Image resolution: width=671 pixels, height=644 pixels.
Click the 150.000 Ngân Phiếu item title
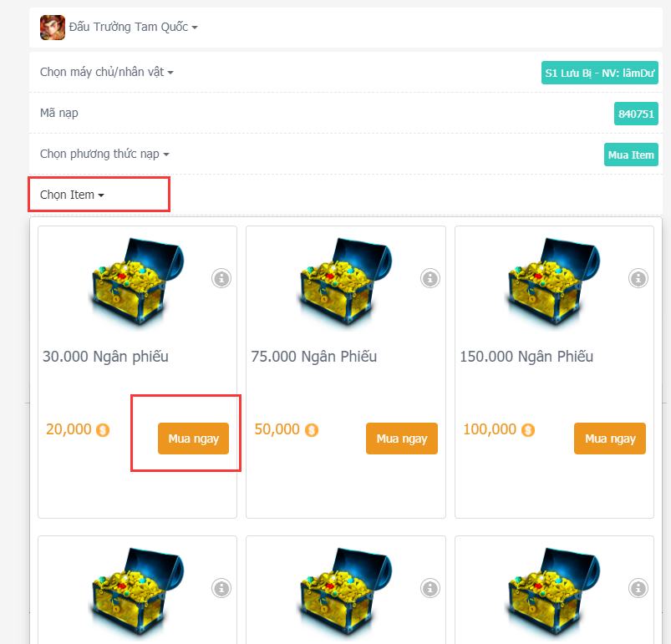526,357
